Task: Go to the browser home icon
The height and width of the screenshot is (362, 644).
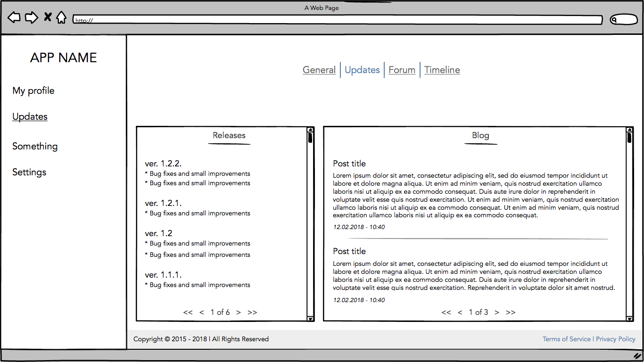Action: pos(61,17)
